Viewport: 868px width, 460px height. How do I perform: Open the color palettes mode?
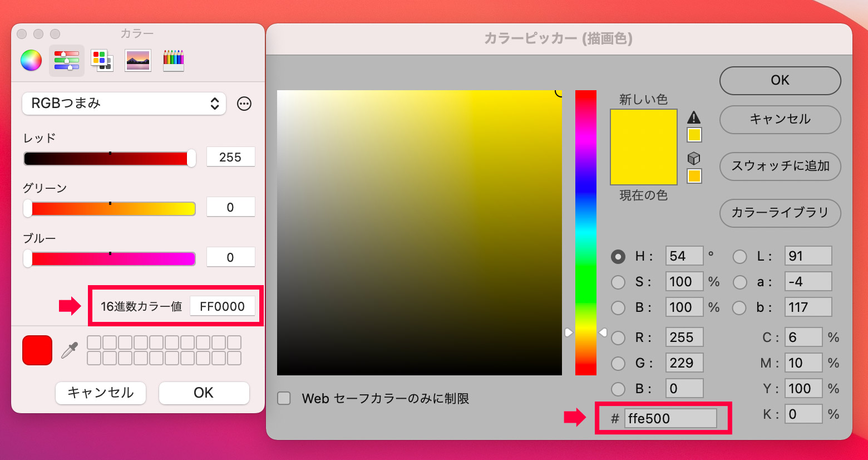pos(102,60)
